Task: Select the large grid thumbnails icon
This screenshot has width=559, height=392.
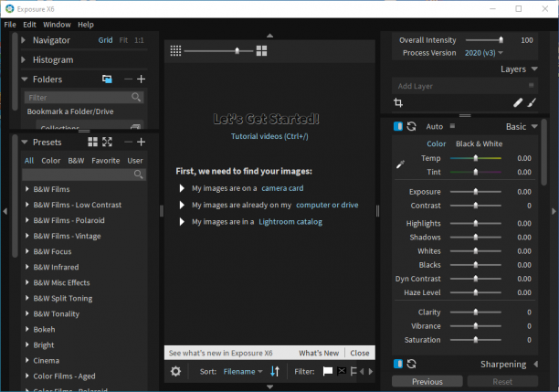Action: pyautogui.click(x=261, y=51)
